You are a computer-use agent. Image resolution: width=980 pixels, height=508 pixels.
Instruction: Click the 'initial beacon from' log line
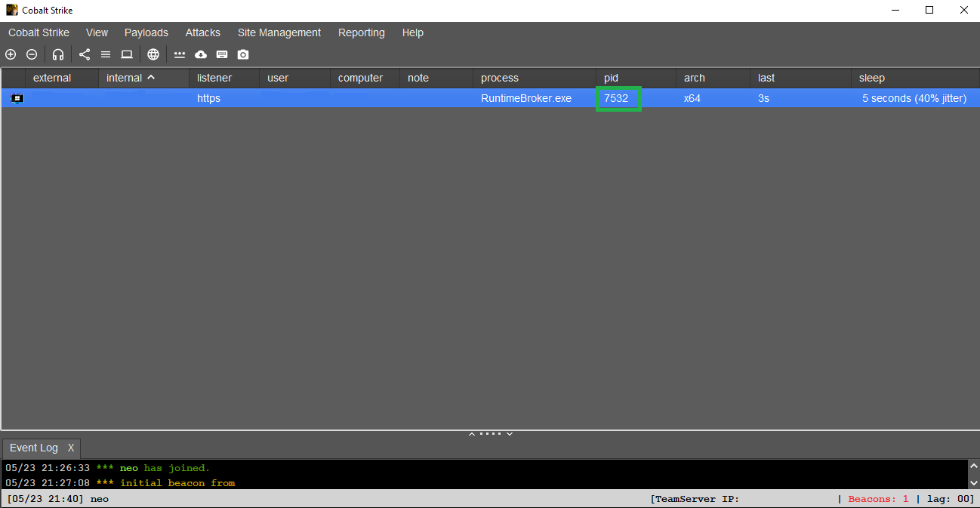[x=120, y=483]
